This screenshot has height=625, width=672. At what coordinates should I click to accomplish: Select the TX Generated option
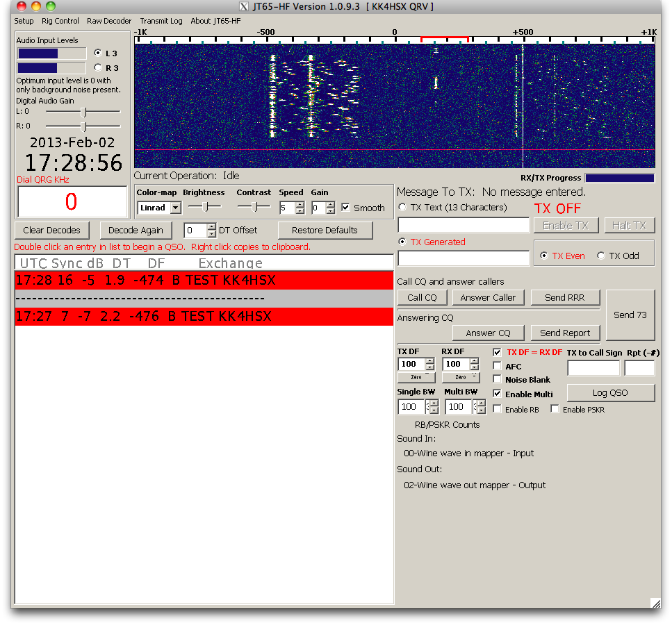click(402, 242)
